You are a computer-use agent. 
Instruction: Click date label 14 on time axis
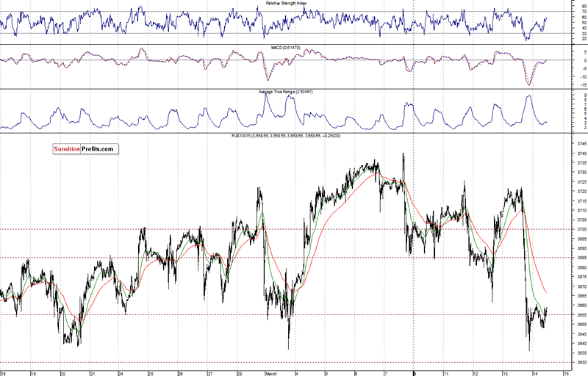pyautogui.click(x=535, y=373)
